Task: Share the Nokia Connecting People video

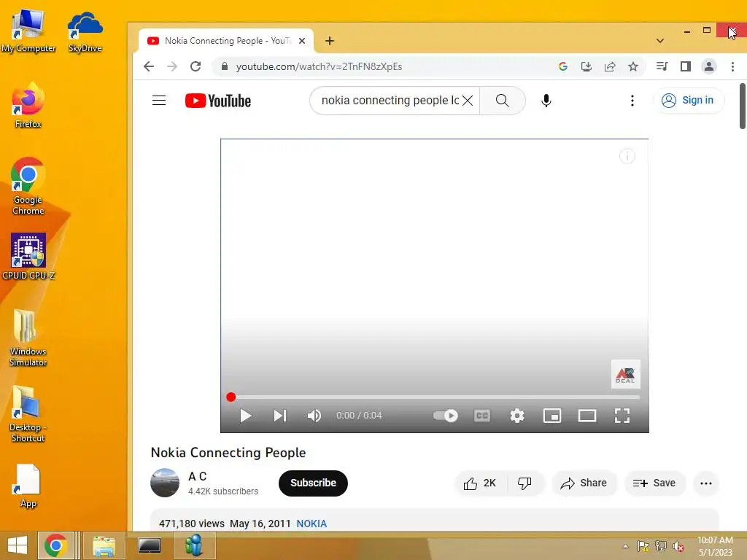Action: point(584,483)
